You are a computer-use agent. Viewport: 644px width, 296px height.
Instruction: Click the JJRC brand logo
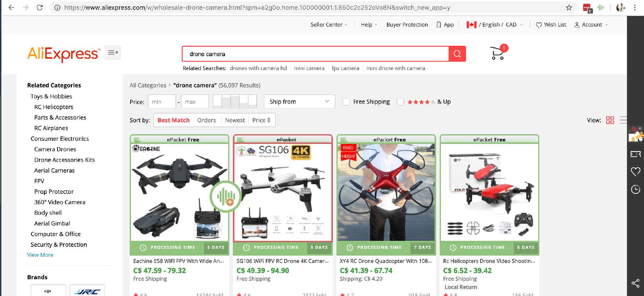87,291
